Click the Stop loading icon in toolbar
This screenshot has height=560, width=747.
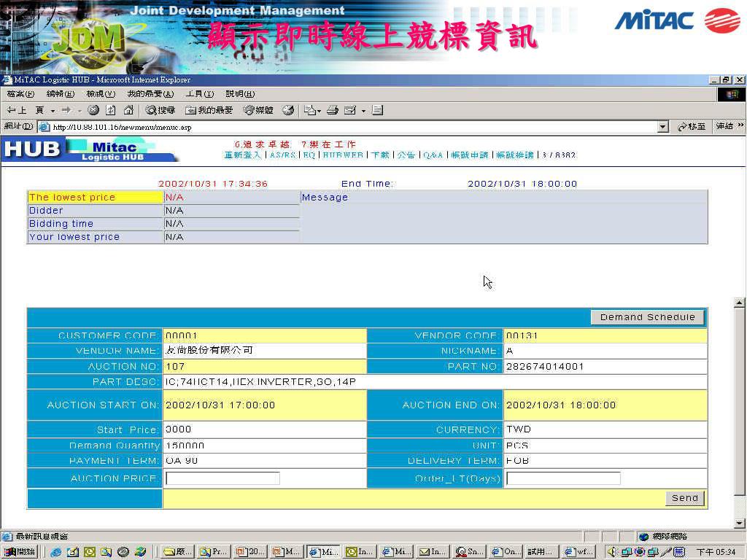[x=93, y=111]
